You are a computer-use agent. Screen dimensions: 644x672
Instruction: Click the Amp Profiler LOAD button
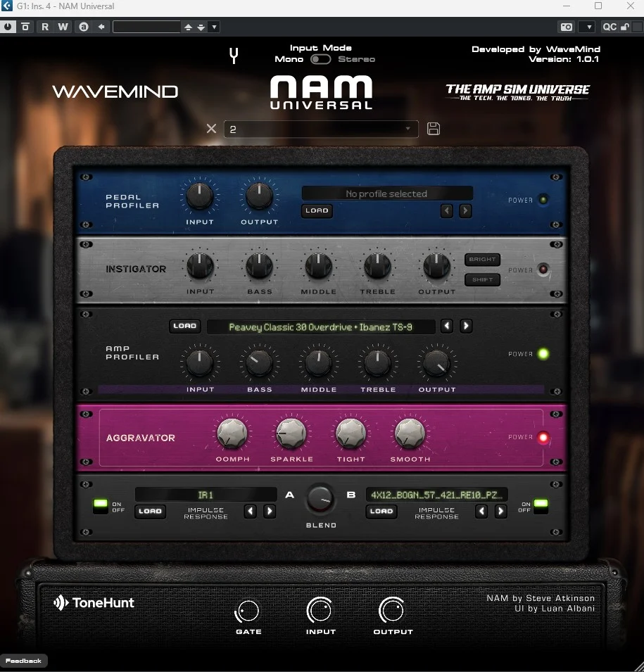(185, 326)
